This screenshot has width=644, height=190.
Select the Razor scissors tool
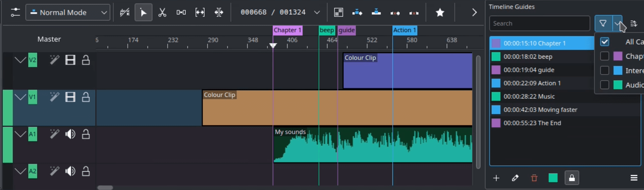pyautogui.click(x=162, y=13)
